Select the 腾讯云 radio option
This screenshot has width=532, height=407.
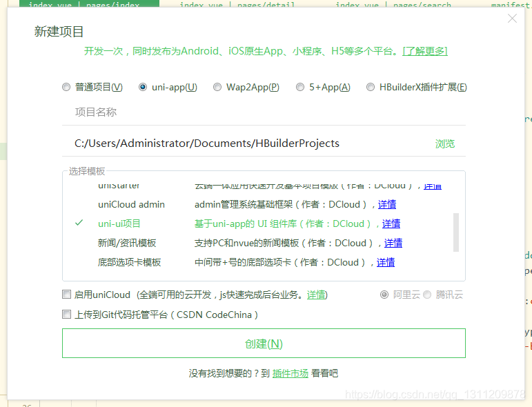tap(427, 295)
